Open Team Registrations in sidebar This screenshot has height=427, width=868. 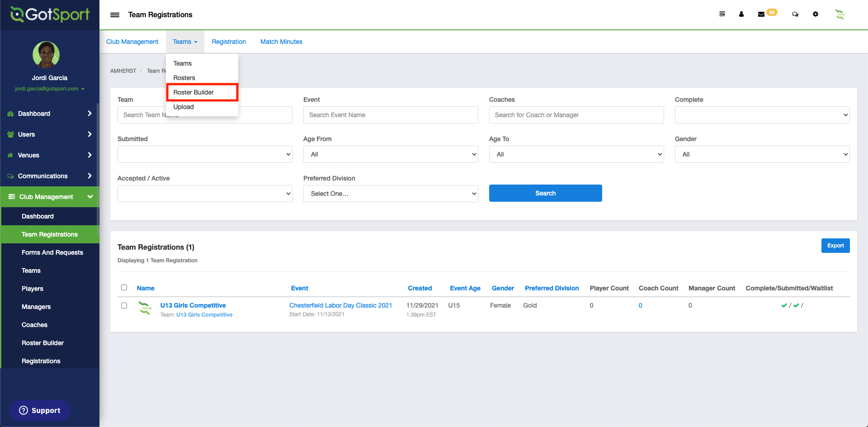pos(50,234)
